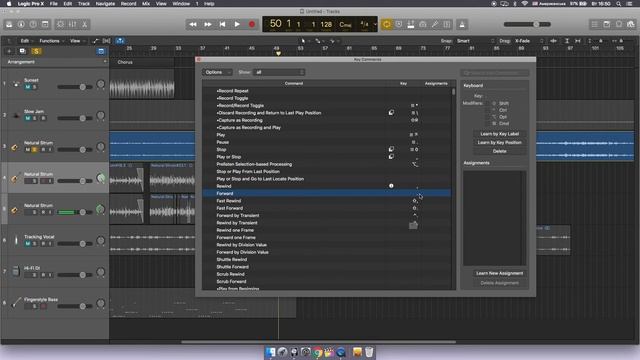Open the Show all popup menu

click(x=279, y=72)
